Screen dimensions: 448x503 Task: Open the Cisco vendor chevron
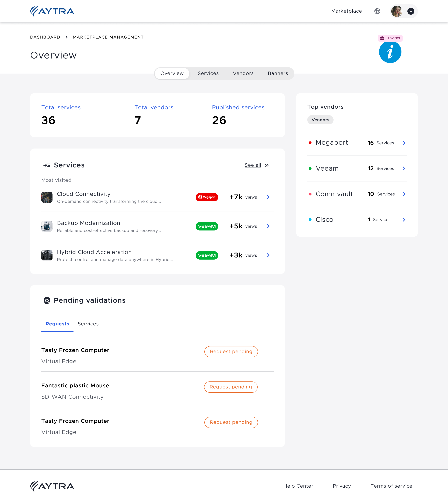(404, 220)
